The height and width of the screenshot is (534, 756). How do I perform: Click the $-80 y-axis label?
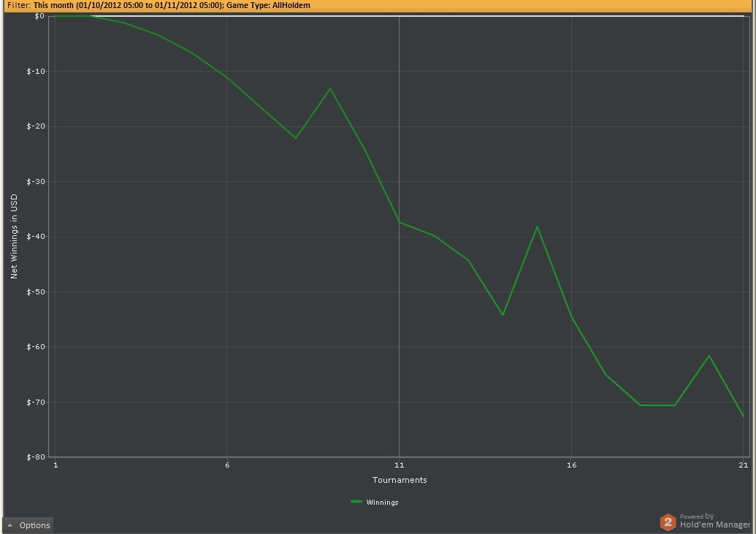coord(35,457)
